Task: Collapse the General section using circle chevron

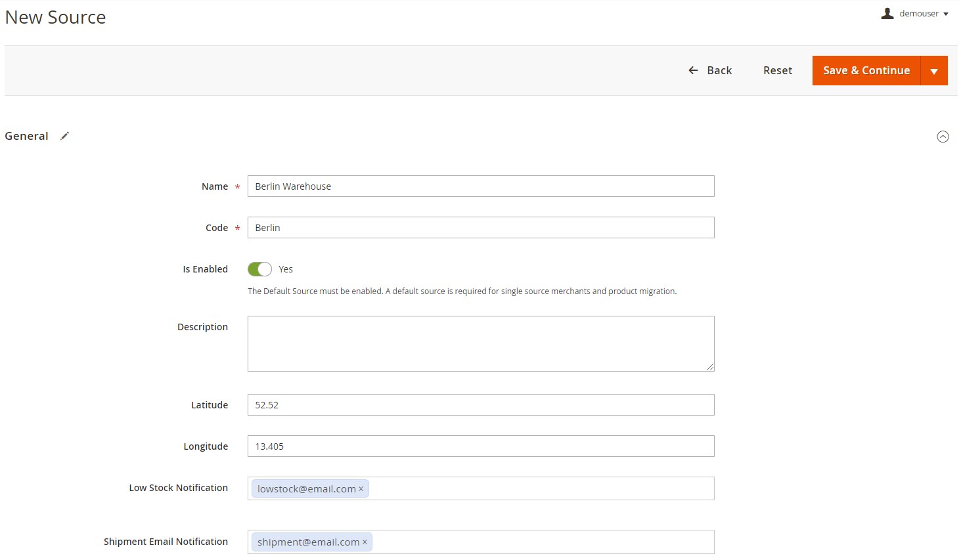Action: point(943,137)
